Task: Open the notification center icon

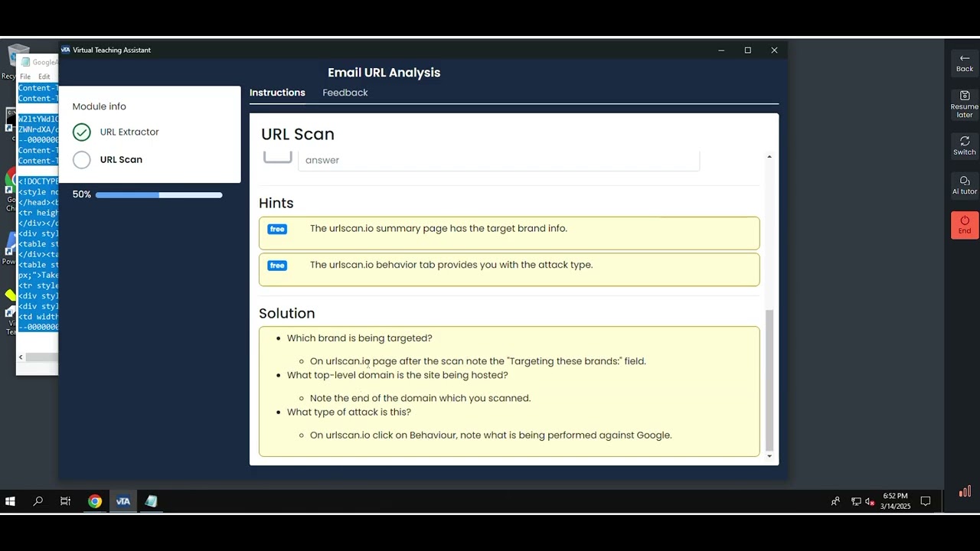Action: 925,501
